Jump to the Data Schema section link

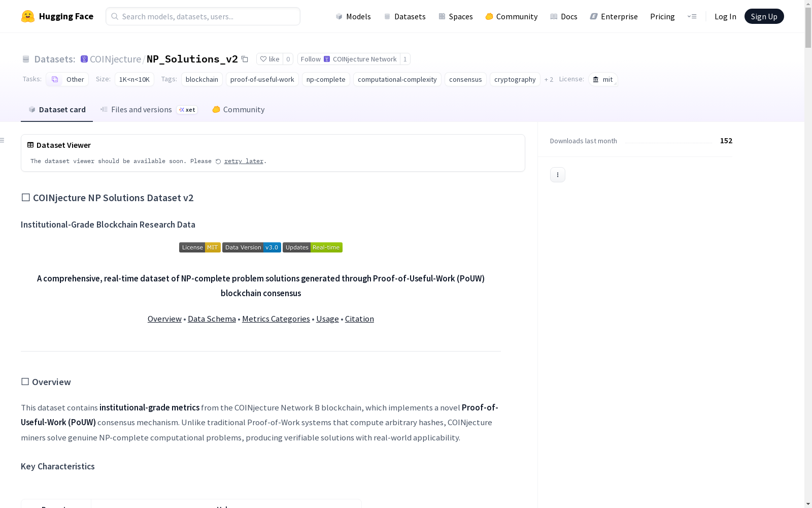click(x=212, y=319)
